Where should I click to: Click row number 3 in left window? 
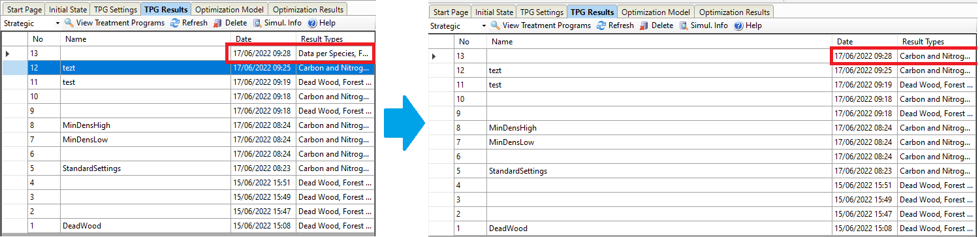(44, 197)
